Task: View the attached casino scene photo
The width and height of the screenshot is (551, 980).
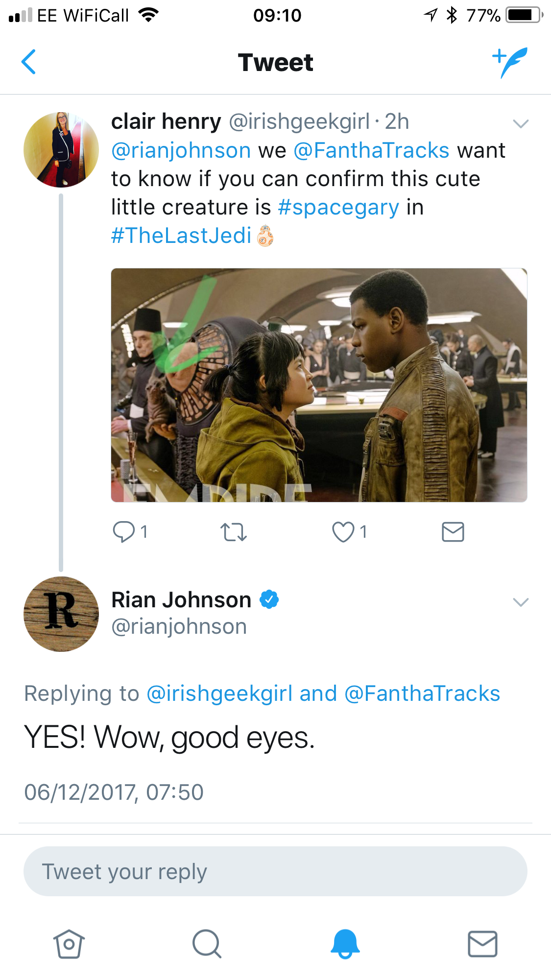Action: pos(319,385)
